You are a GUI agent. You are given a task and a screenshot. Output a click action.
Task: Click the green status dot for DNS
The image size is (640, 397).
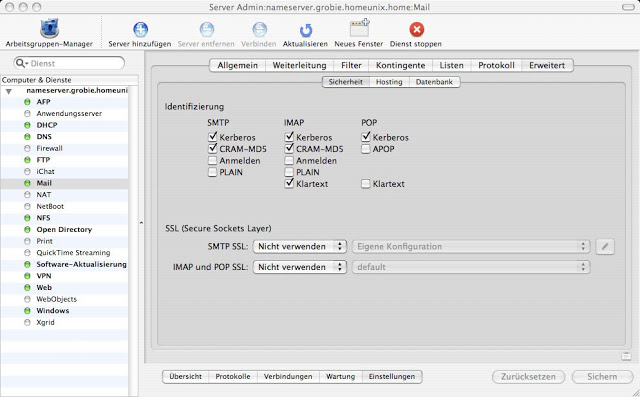click(27, 137)
